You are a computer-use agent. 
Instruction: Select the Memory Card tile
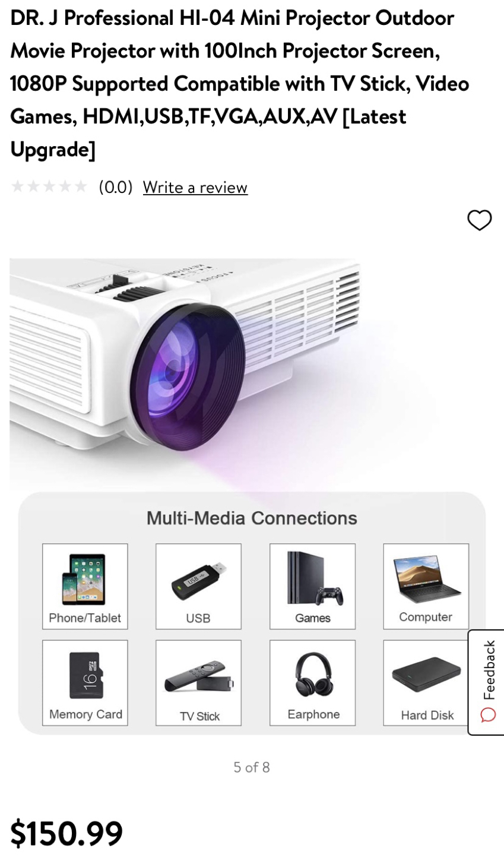pyautogui.click(x=85, y=683)
